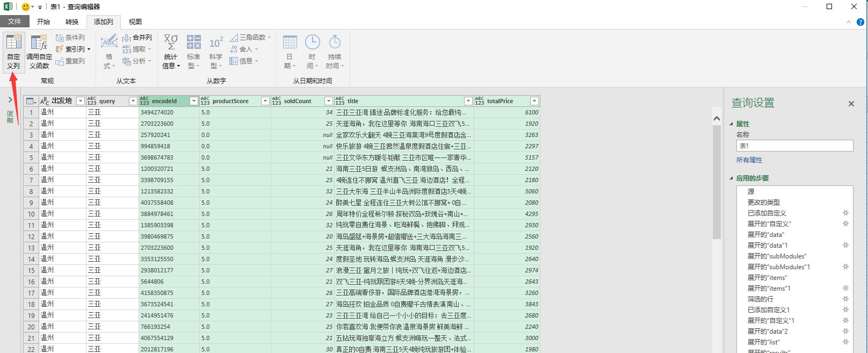
Task: Open filter dropdown for productScore column
Action: pyautogui.click(x=265, y=101)
